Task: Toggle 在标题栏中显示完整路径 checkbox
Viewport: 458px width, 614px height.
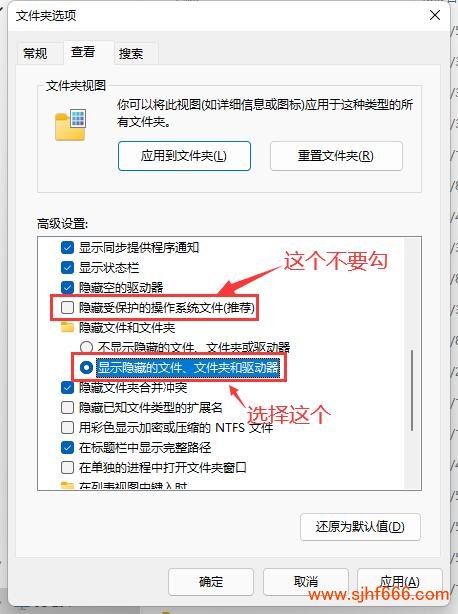Action: [x=67, y=447]
